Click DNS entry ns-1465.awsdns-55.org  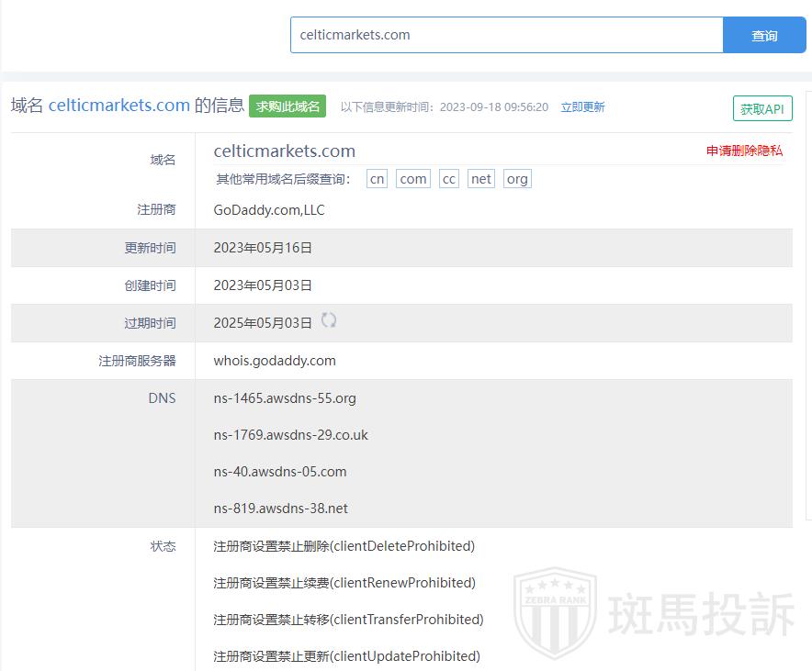coord(285,398)
